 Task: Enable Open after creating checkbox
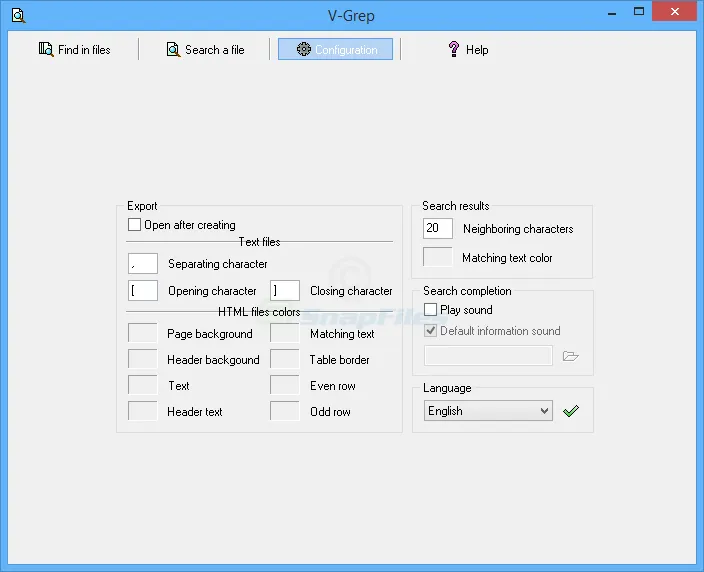coord(134,224)
